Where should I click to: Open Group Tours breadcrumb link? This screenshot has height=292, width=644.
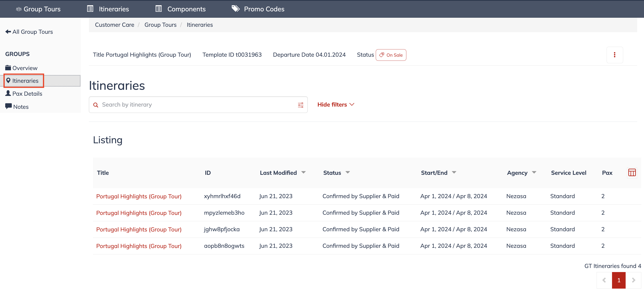161,25
